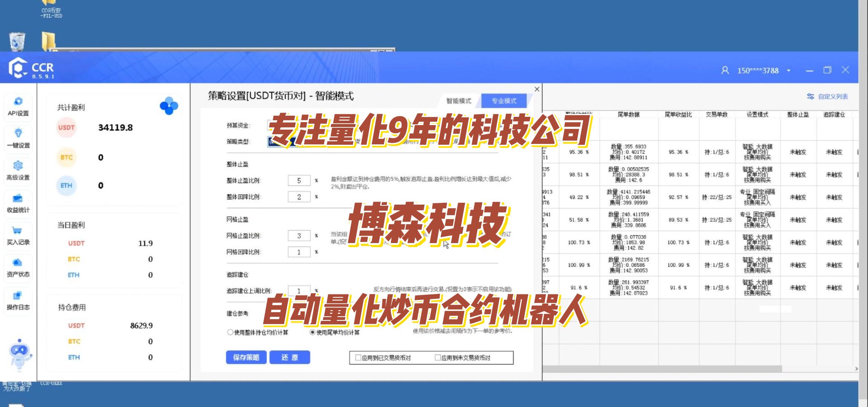Click the 网格回降比例 input field

click(299, 252)
